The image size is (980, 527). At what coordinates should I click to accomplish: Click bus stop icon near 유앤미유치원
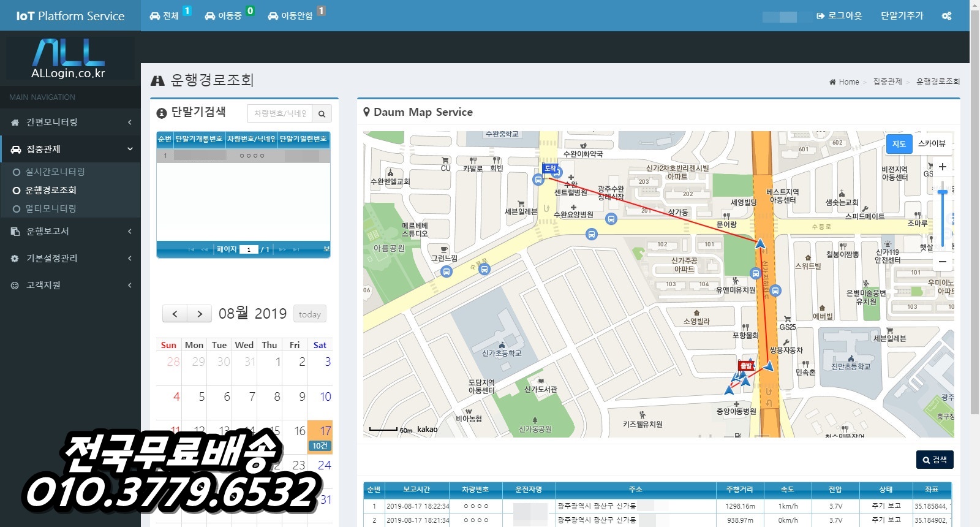755,273
